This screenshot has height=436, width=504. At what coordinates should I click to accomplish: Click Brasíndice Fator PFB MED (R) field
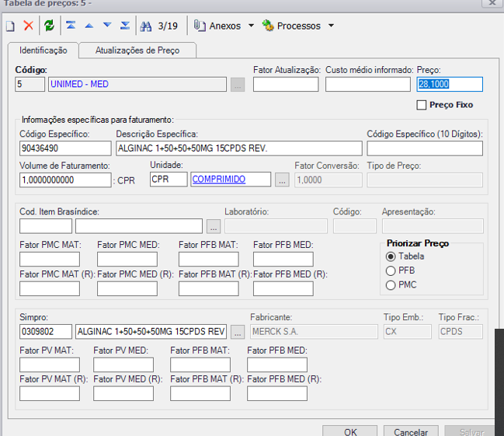[283, 288]
